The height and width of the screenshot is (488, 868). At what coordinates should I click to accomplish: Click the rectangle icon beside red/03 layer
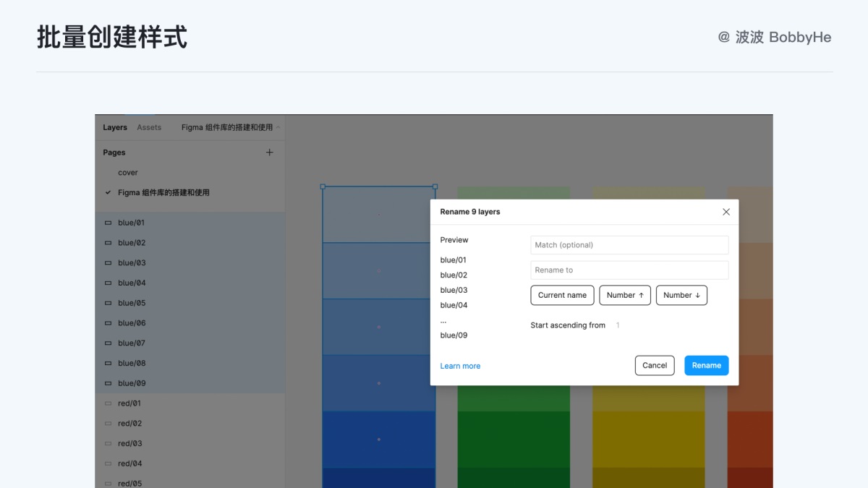[x=109, y=443]
